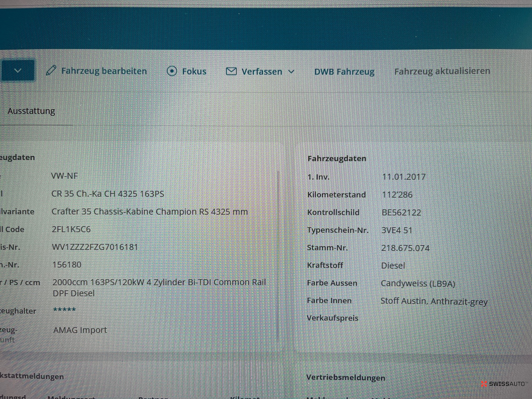Open DWB Fahrzeug
The image size is (532, 399).
click(x=344, y=72)
